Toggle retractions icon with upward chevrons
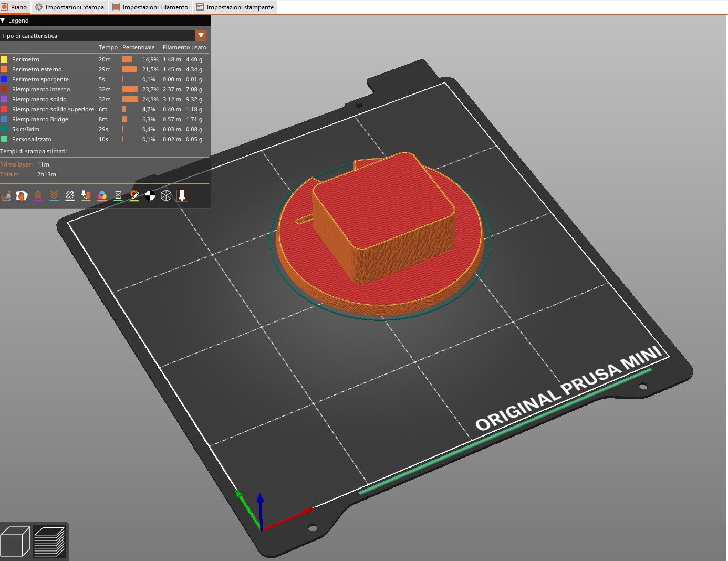The height and width of the screenshot is (561, 728). point(38,196)
